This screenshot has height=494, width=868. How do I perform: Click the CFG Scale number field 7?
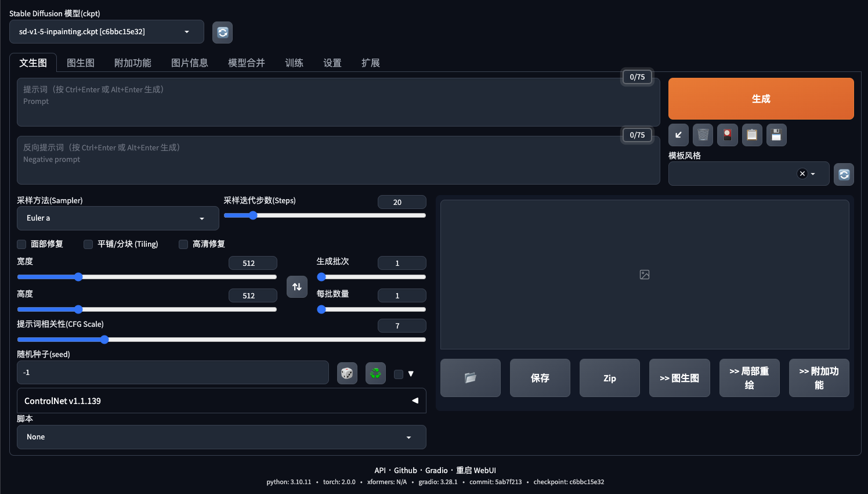(402, 326)
